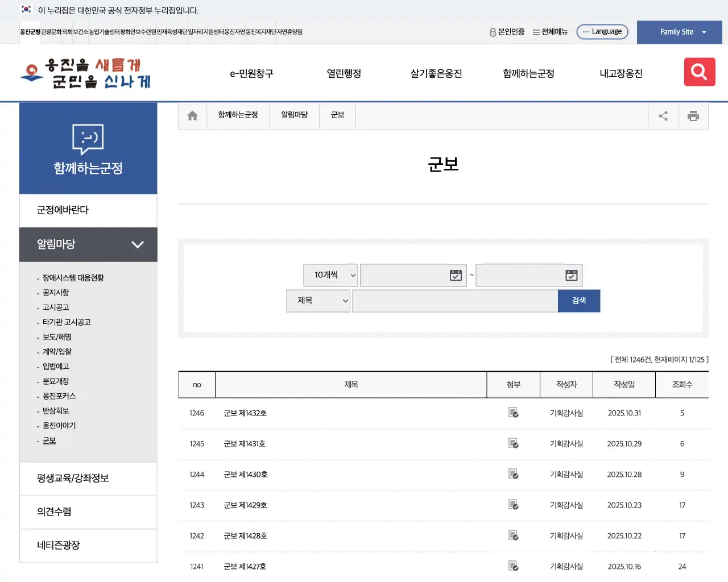
Task: Click the blue 검색 search button
Action: (x=578, y=301)
